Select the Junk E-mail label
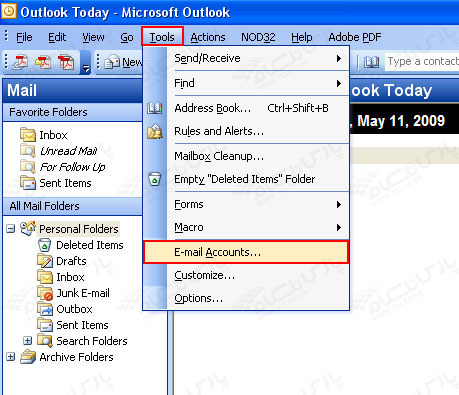The image size is (459, 395). point(83,293)
